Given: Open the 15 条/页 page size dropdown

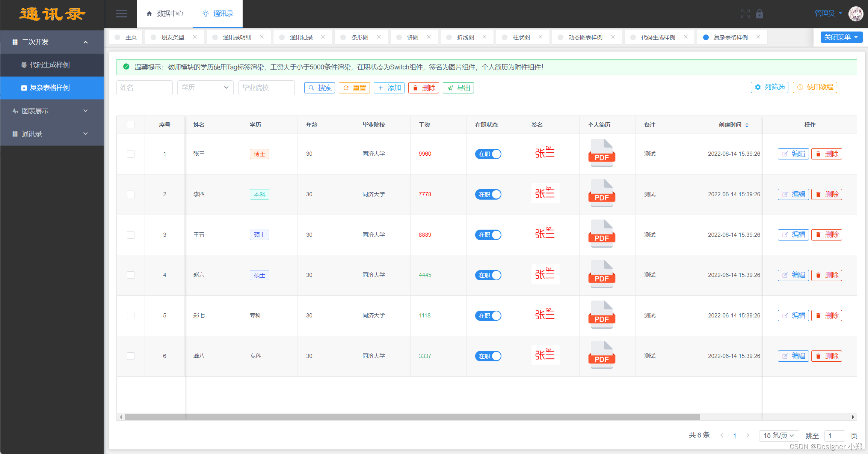Looking at the screenshot, I should point(779,436).
